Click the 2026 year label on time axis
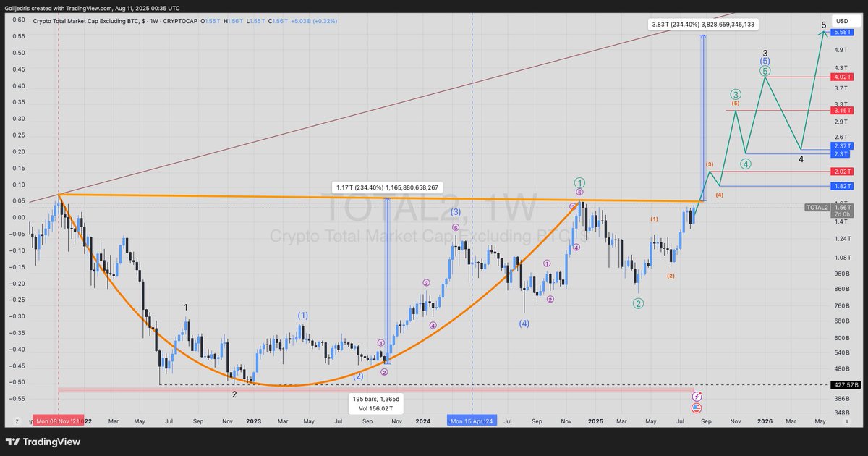This screenshot has width=868, height=456. [765, 421]
